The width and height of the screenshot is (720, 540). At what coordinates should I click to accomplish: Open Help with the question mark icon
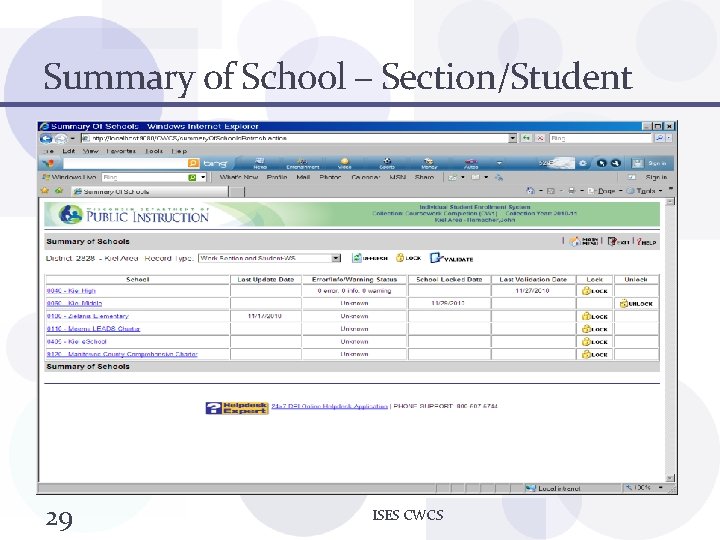click(x=646, y=242)
